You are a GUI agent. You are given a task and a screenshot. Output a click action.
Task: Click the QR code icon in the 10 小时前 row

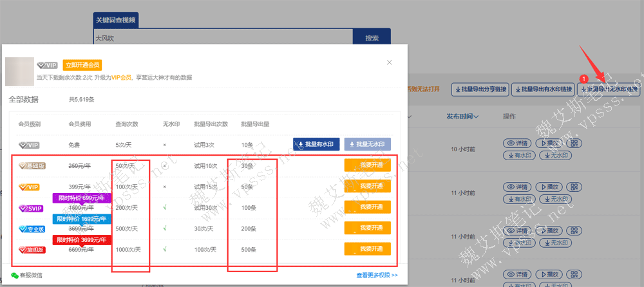click(574, 143)
